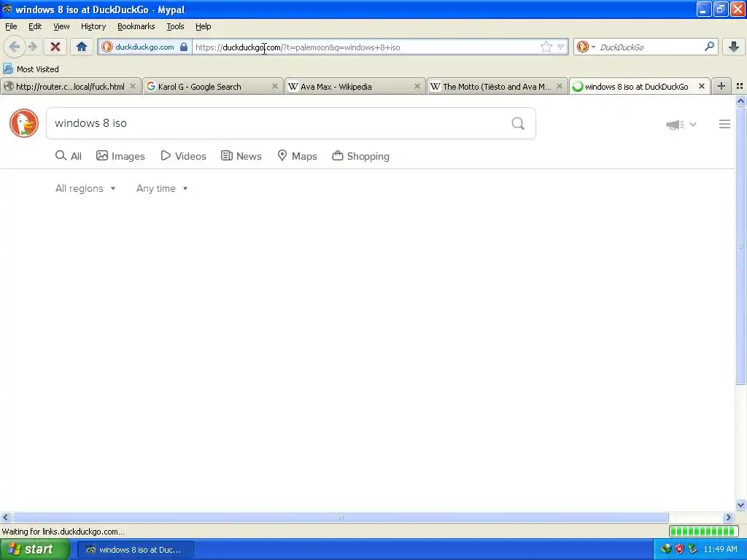Open the DuckDuckGo hamburger menu

(x=724, y=124)
